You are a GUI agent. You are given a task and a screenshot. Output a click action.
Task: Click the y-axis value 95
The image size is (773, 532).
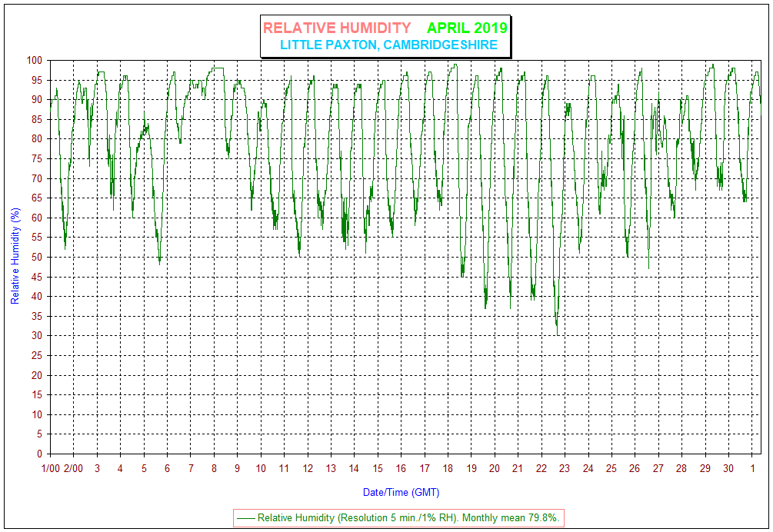tap(38, 80)
